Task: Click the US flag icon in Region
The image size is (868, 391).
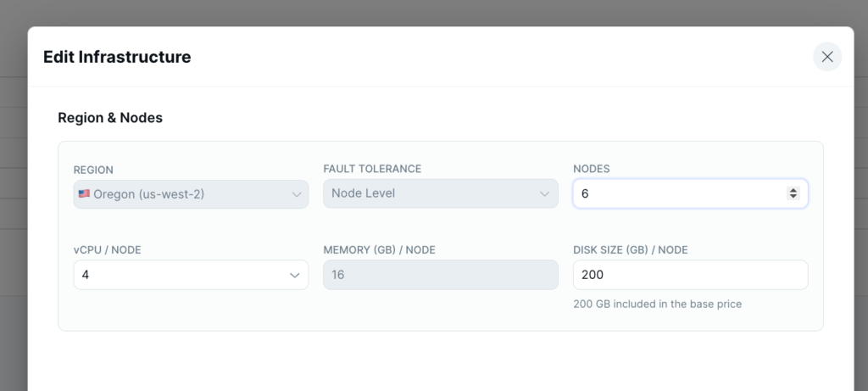Action: point(84,193)
